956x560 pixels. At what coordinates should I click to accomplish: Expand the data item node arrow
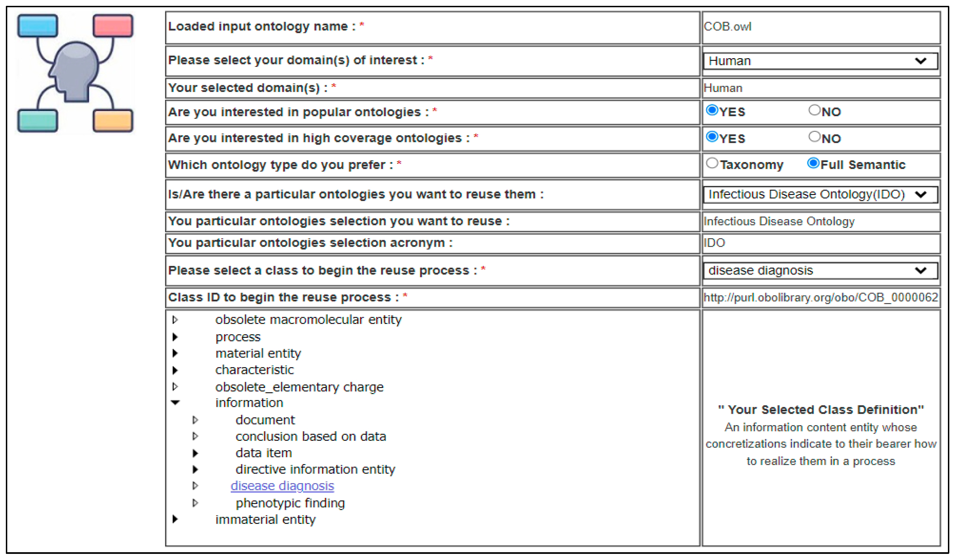tap(195, 453)
